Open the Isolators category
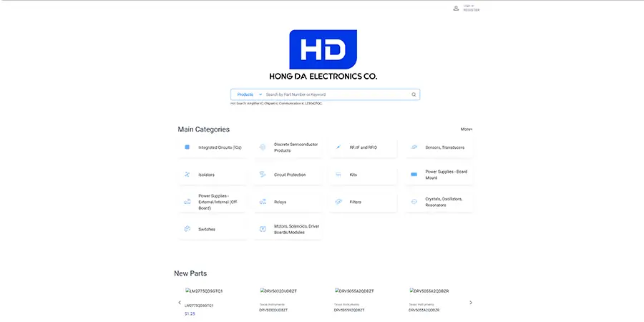This screenshot has height=322, width=644. pyautogui.click(x=206, y=175)
